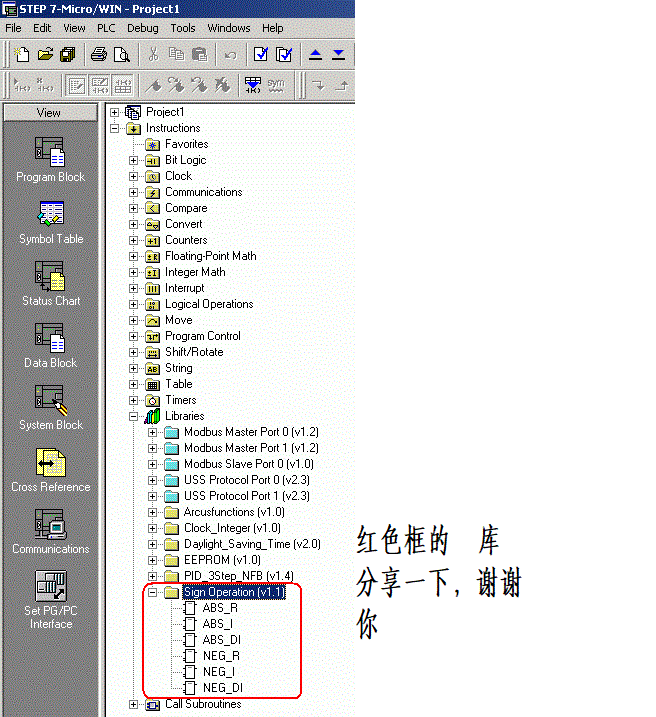The height and width of the screenshot is (717, 656).
Task: Click the Cut scissors icon
Action: (154, 54)
